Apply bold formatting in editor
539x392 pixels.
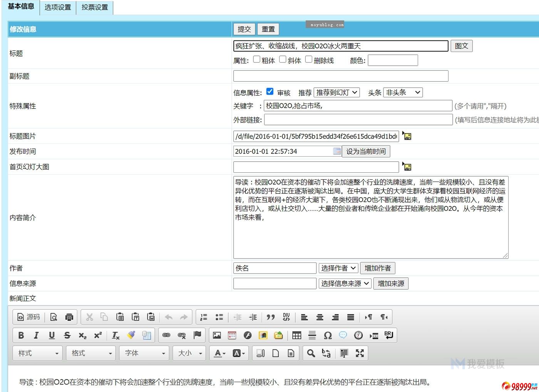pyautogui.click(x=21, y=335)
